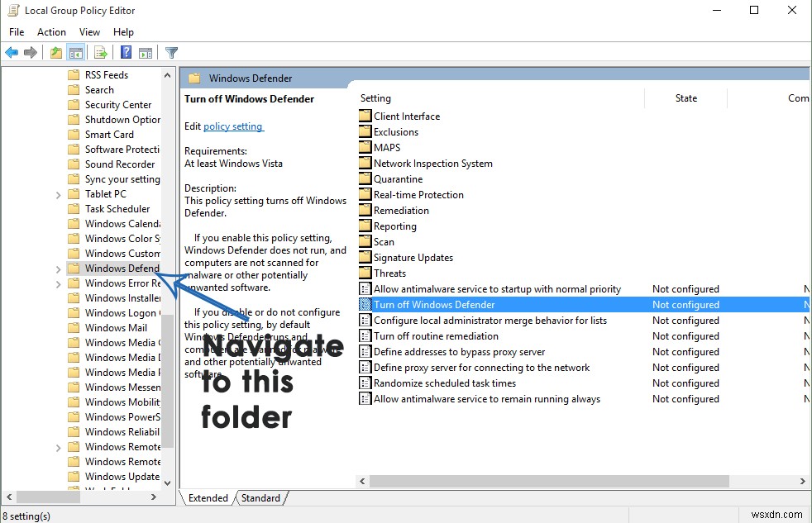Open the View menu
This screenshot has height=523, width=812.
[x=89, y=32]
